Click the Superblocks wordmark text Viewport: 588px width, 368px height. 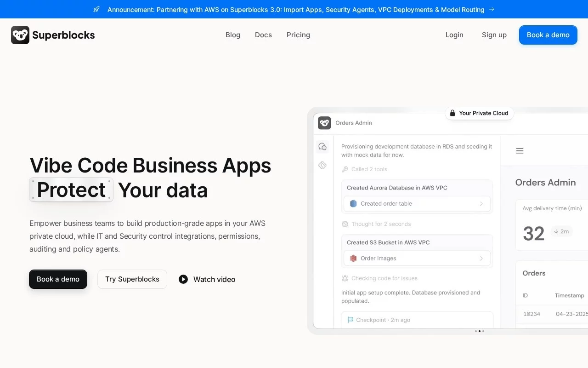(63, 35)
